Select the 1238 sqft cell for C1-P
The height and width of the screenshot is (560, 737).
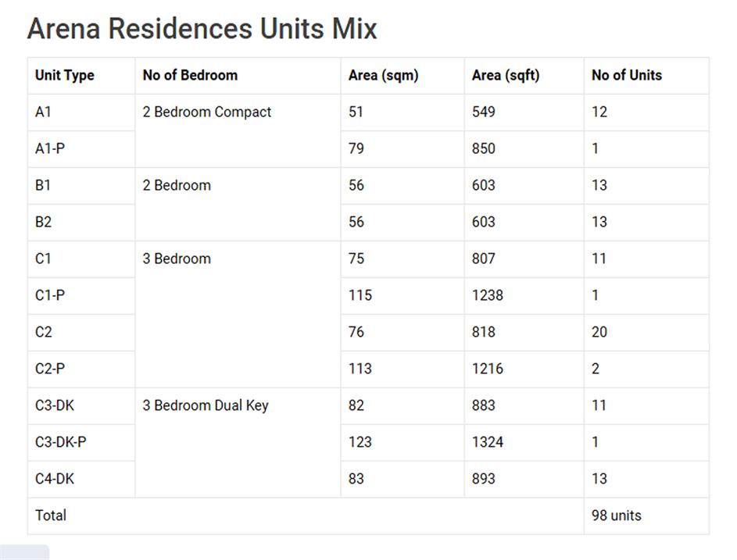coord(487,295)
